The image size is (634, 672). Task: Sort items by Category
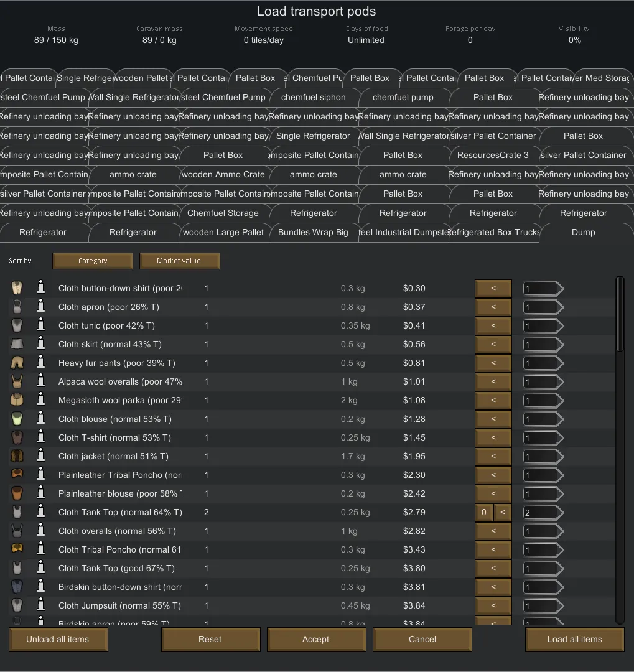point(93,261)
